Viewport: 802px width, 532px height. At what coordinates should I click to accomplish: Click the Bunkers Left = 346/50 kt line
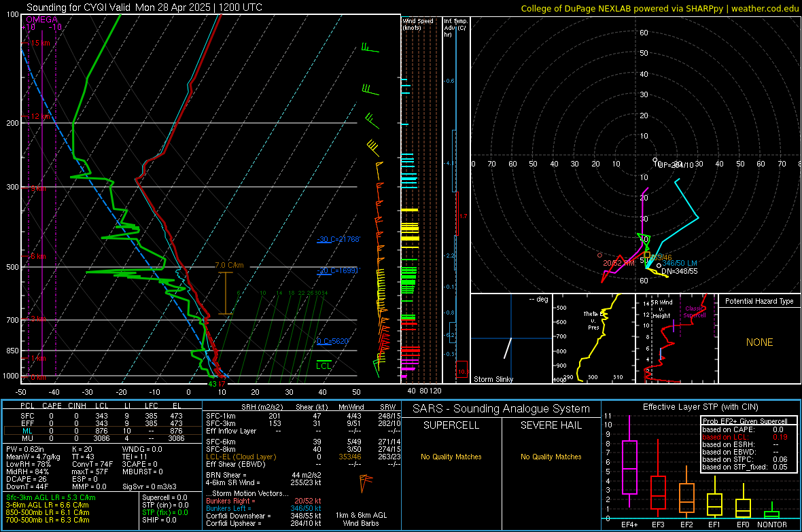pyautogui.click(x=264, y=508)
